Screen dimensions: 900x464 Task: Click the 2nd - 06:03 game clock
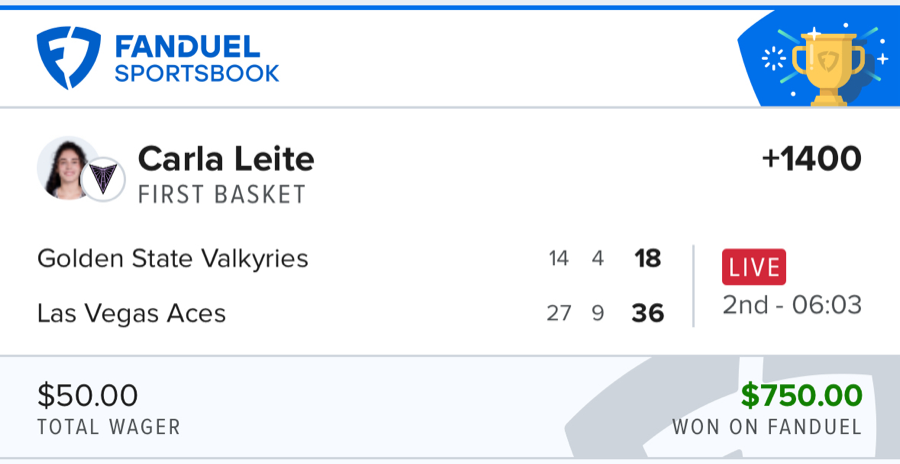[792, 305]
